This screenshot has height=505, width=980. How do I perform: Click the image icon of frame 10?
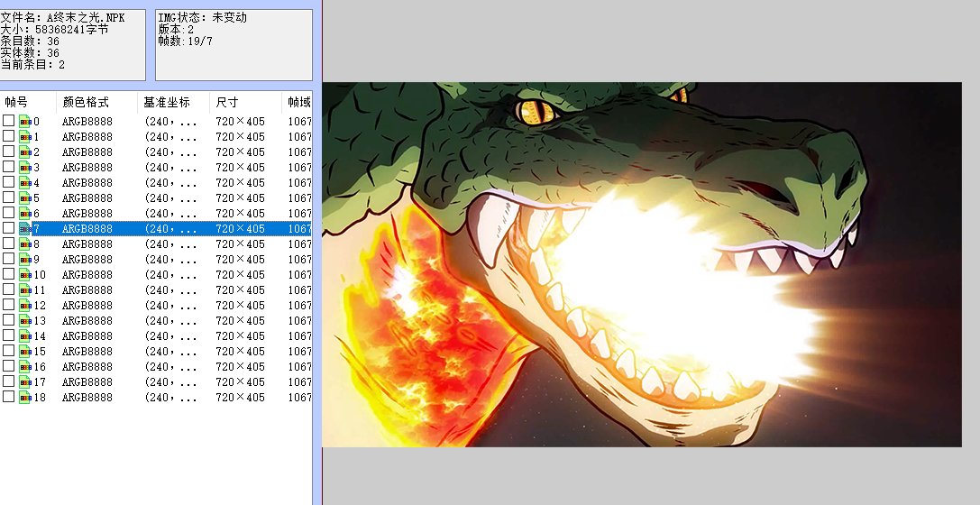point(25,274)
